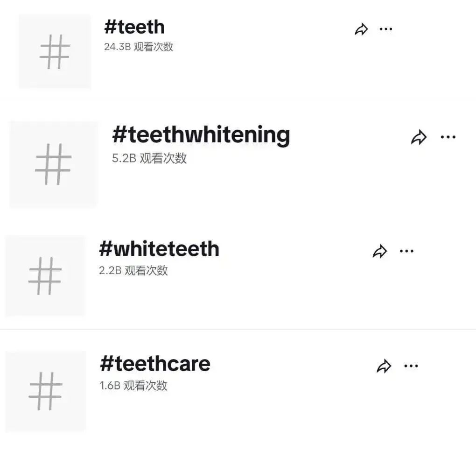Click the #teethwhitening hash thumbnail
This screenshot has height=465, width=476.
(x=53, y=164)
